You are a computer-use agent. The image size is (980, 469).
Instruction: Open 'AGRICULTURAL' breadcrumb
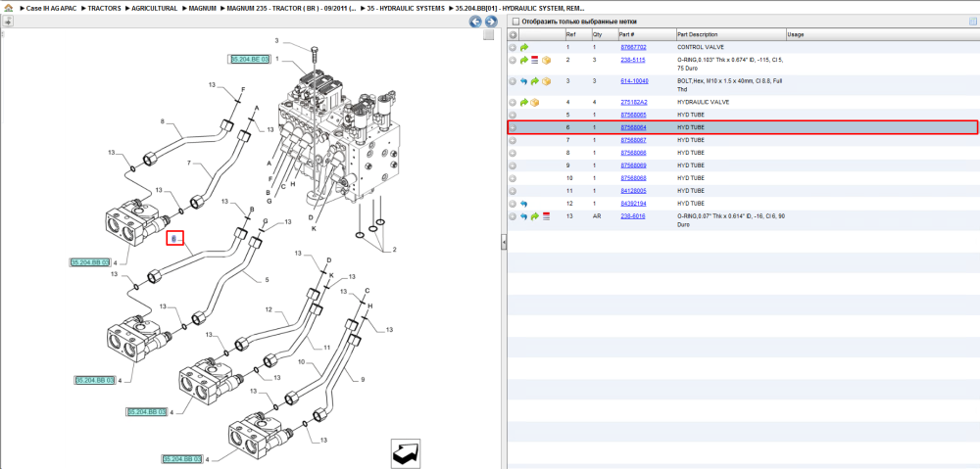click(155, 9)
